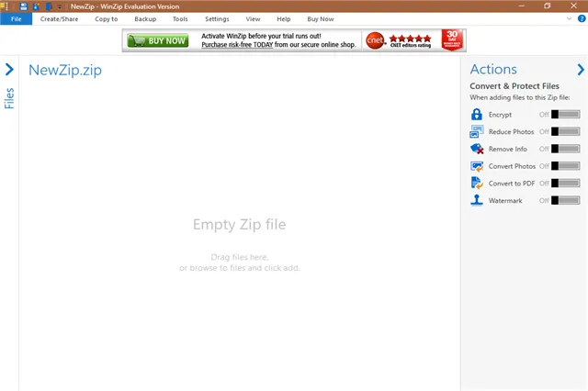Click the Watermark stamp icon
Viewport: 588px width, 391px height.
point(477,200)
